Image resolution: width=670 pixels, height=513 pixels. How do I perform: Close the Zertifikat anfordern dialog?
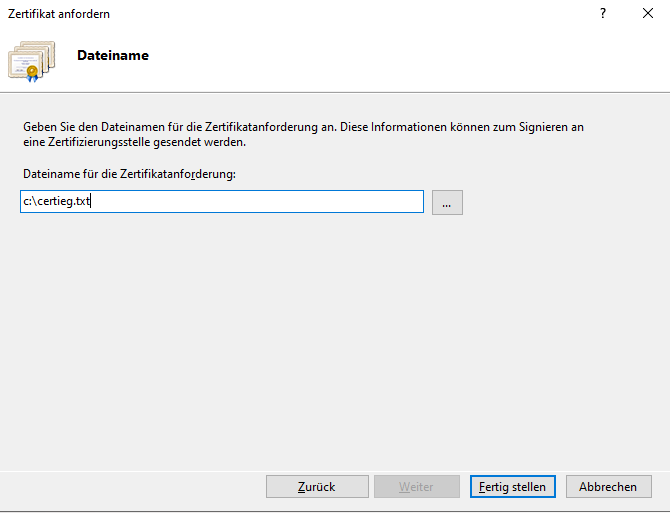pyautogui.click(x=646, y=14)
